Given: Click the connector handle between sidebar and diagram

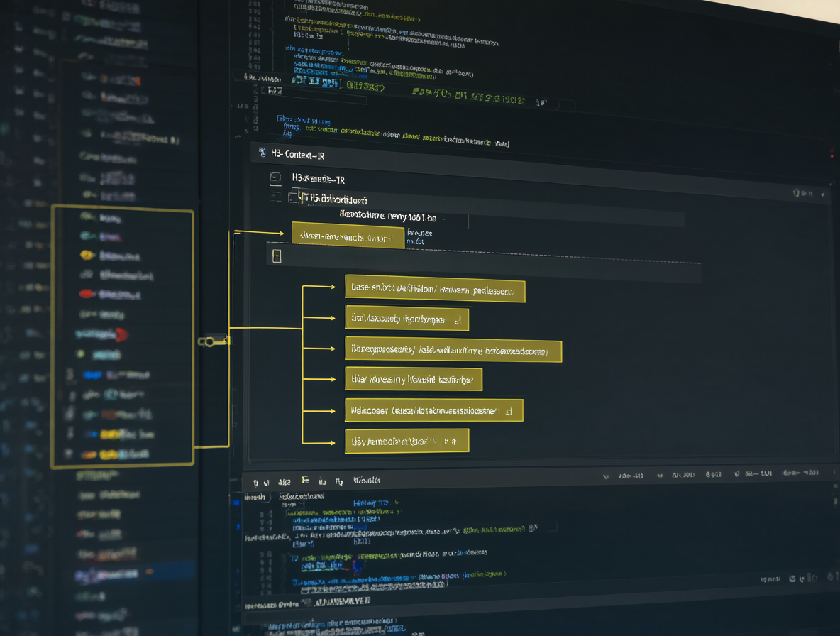Looking at the screenshot, I should pyautogui.click(x=214, y=341).
